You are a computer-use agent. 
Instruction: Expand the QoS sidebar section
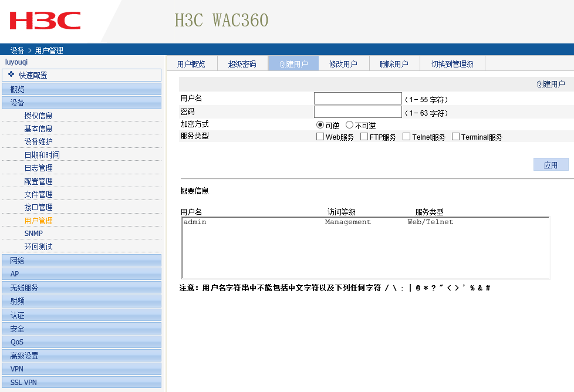click(x=81, y=342)
